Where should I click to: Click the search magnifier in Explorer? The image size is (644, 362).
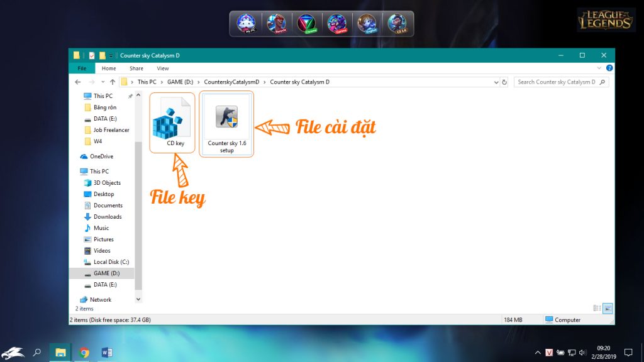pyautogui.click(x=602, y=82)
